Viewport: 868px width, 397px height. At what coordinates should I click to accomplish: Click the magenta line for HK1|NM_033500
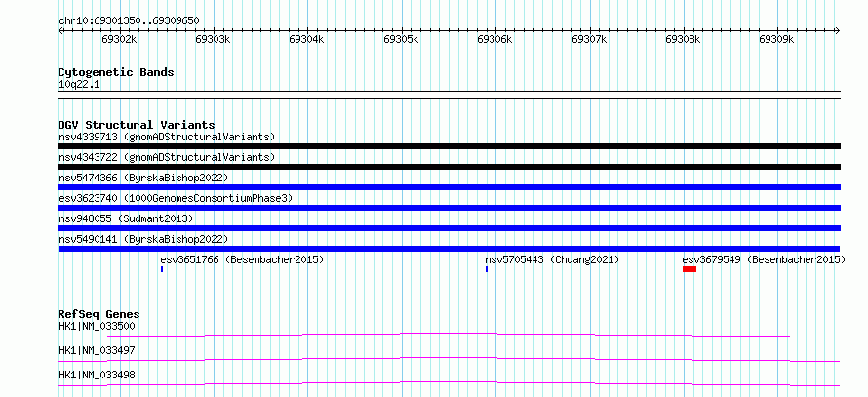pos(449,335)
